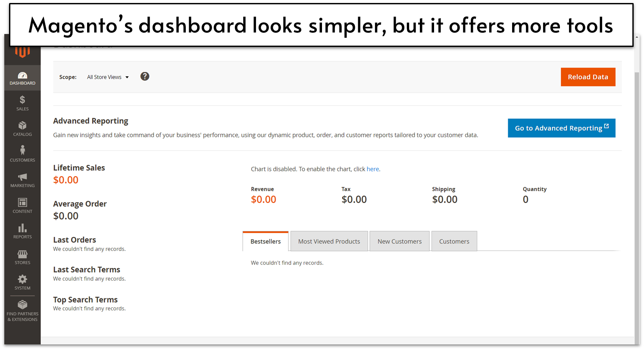Click the Reload Data button

click(588, 77)
